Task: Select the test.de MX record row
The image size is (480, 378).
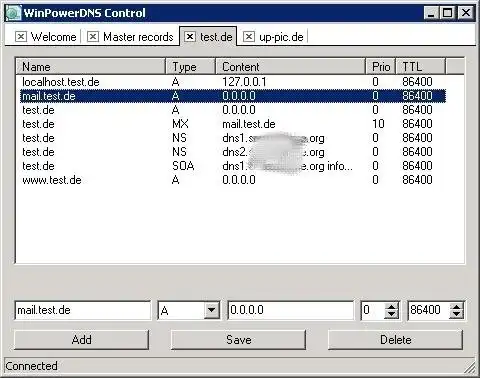Action: pyautogui.click(x=233, y=124)
